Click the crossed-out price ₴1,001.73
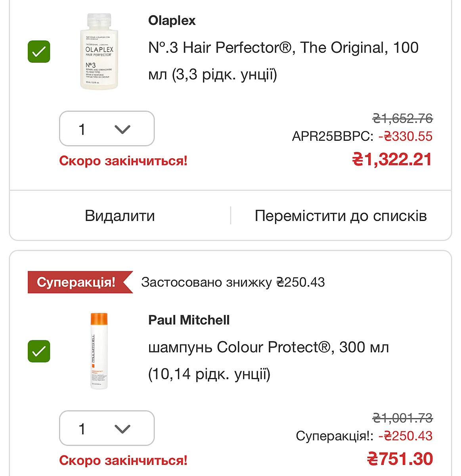The width and height of the screenshot is (461, 476). tap(402, 418)
